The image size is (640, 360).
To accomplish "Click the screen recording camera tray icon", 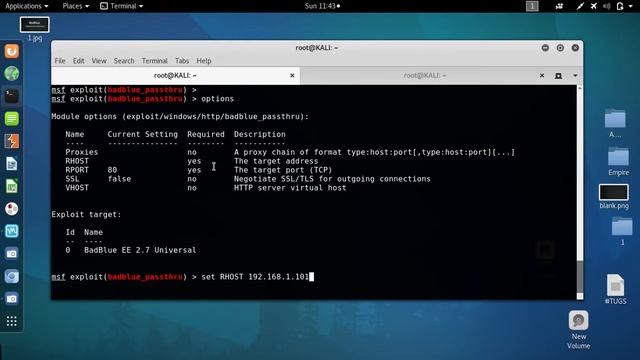I will (559, 6).
